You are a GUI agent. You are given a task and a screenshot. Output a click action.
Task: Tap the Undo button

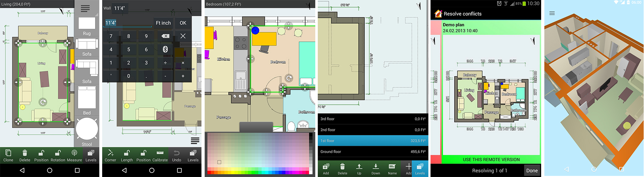(177, 155)
